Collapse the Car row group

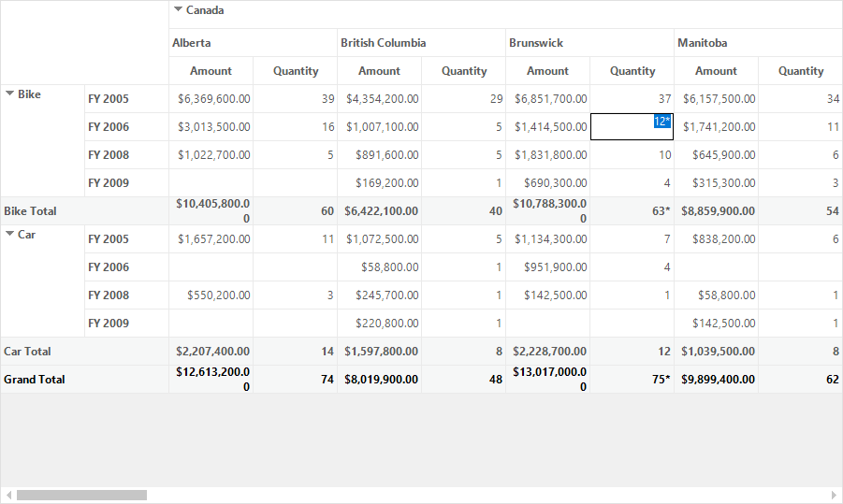(9, 234)
